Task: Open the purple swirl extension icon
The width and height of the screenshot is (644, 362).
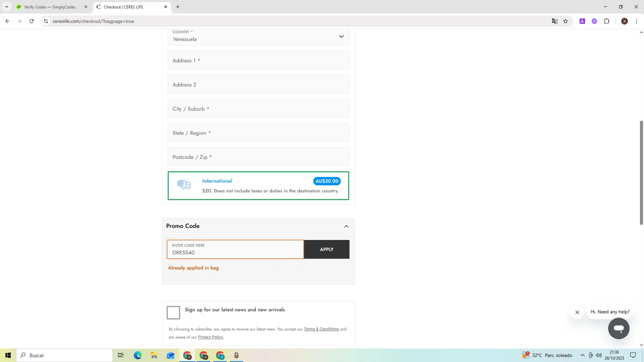Action: [x=594, y=21]
